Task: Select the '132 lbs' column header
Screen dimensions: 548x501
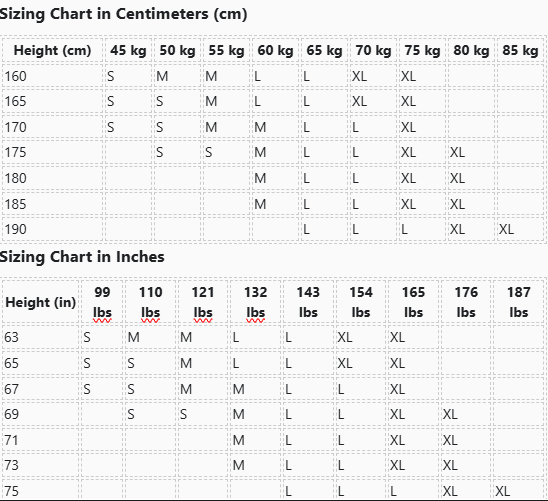Action: pyautogui.click(x=255, y=302)
